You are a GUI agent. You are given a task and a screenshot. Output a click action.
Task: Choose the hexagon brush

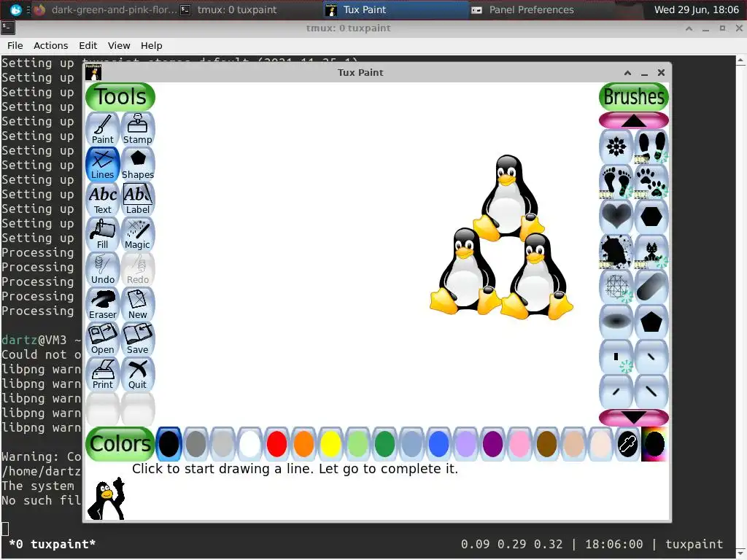click(x=651, y=217)
